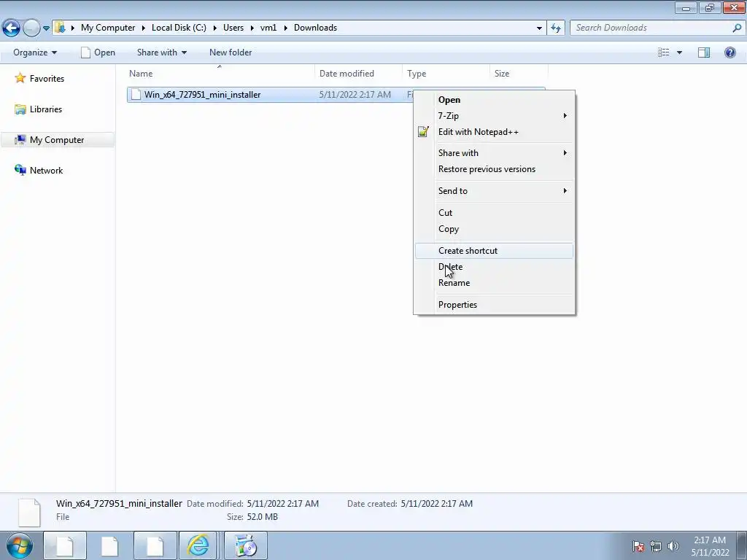Click the refresh button beside address bar
Viewport: 747px width, 560px height.
pyautogui.click(x=555, y=28)
